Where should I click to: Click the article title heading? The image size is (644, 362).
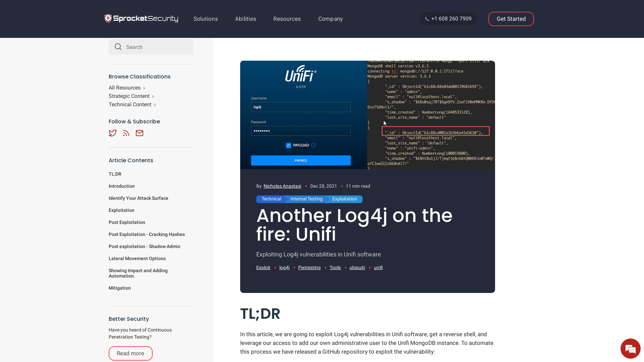354,225
